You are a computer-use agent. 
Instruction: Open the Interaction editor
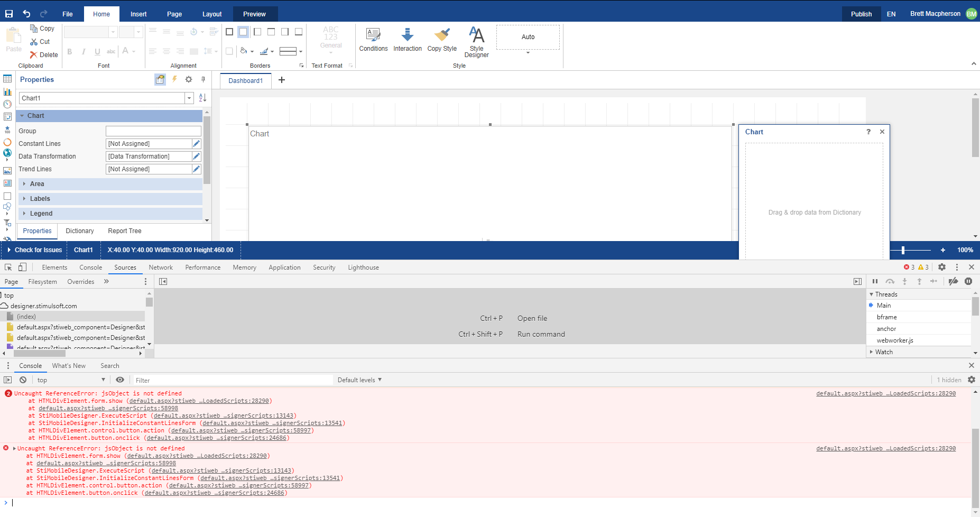click(x=408, y=40)
